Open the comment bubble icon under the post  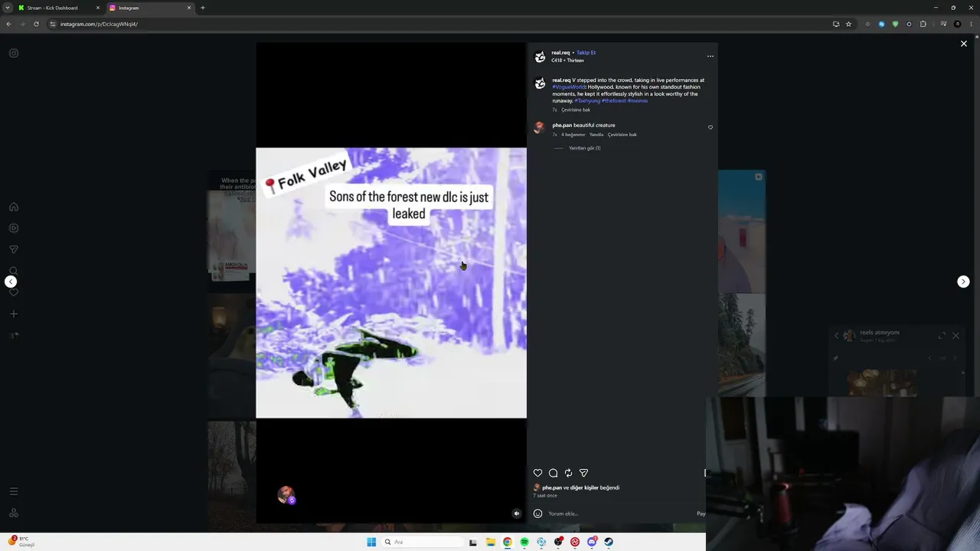pos(553,473)
